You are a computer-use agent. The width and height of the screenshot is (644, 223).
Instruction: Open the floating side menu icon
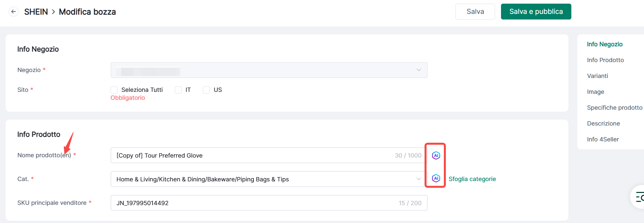coord(639,197)
